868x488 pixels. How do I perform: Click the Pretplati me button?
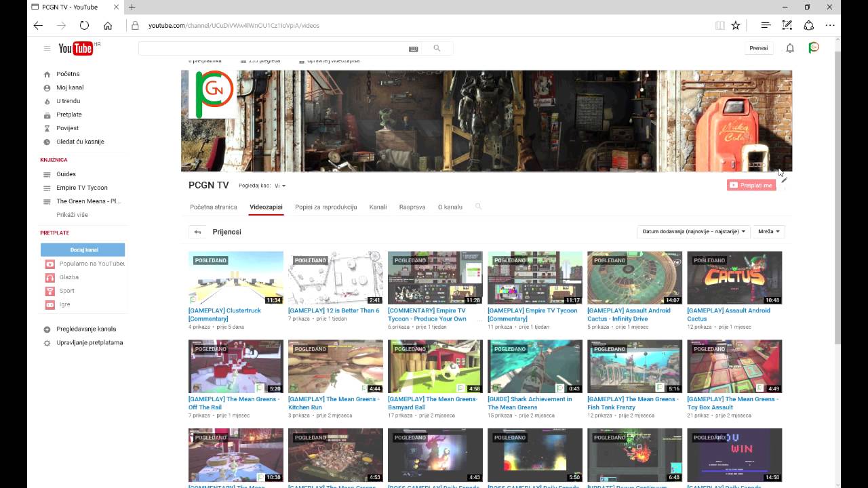click(751, 185)
